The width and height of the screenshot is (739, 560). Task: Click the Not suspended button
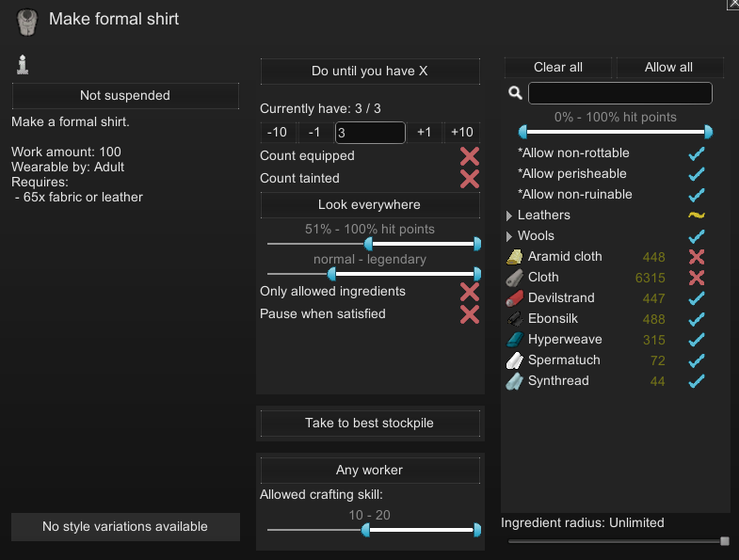pos(125,96)
